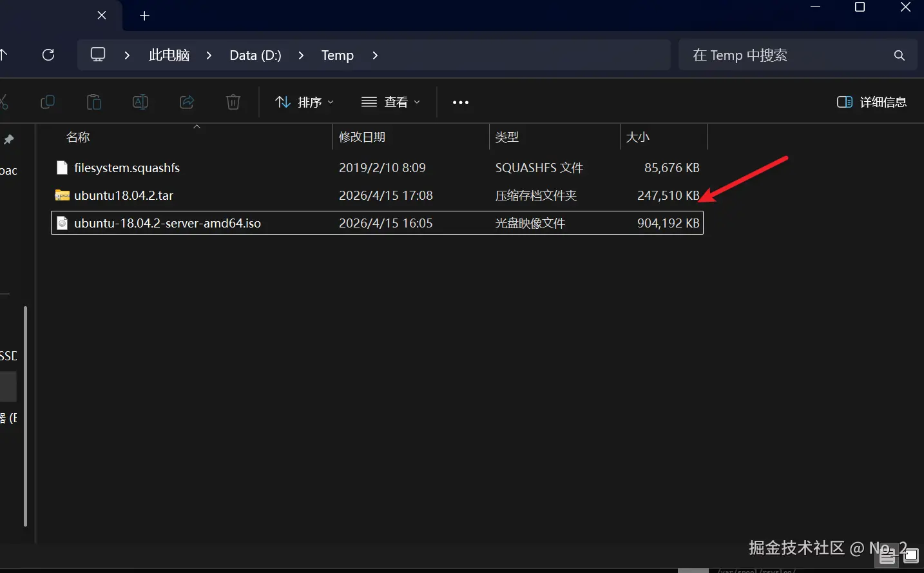Click type cell 压缩存档文件夹
This screenshot has width=924, height=573.
(x=536, y=195)
